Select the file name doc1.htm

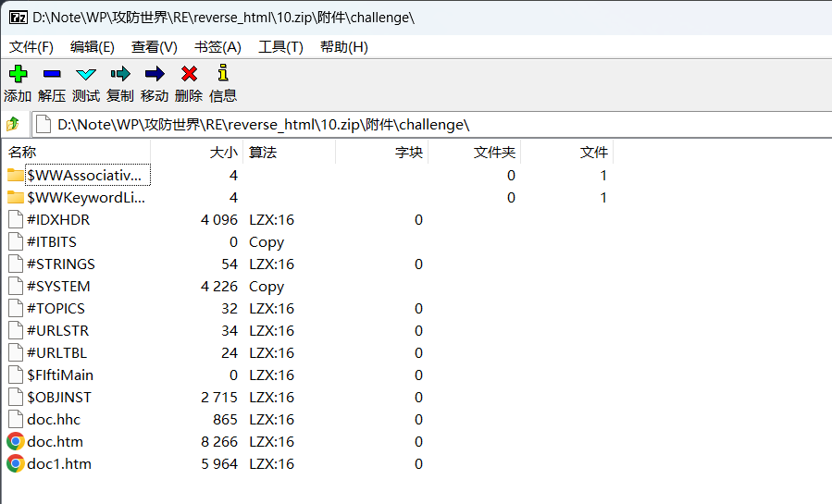(59, 463)
